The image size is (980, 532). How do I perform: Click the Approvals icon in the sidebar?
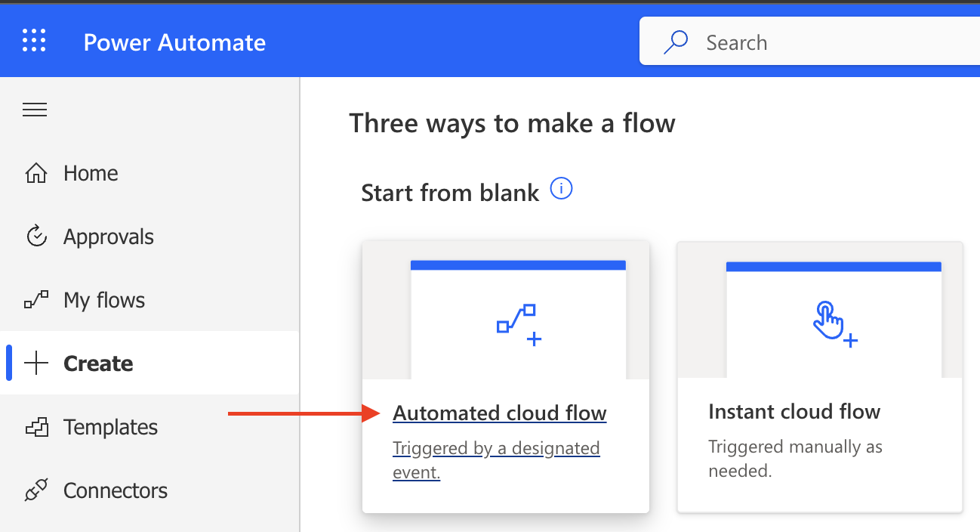[35, 237]
